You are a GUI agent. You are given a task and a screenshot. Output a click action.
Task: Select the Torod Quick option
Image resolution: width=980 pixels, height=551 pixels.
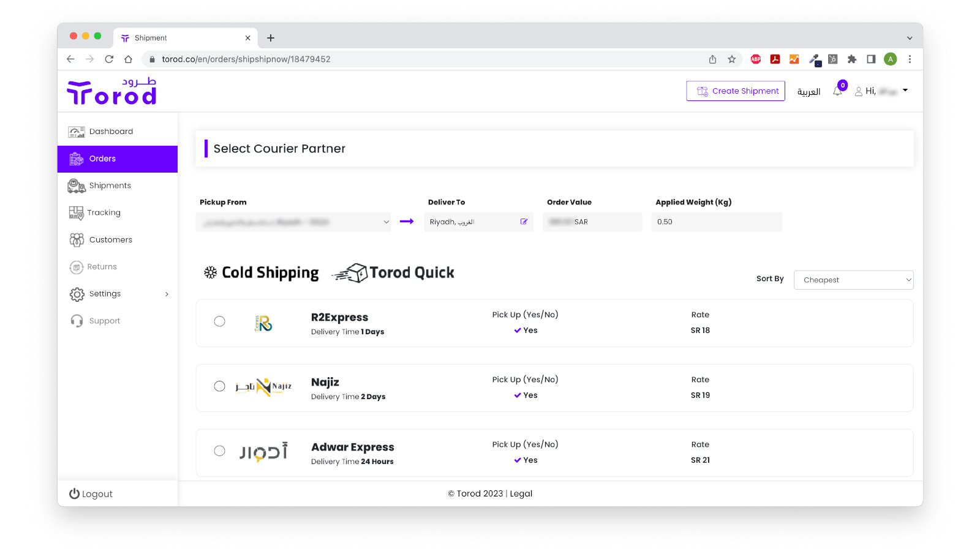click(x=393, y=272)
